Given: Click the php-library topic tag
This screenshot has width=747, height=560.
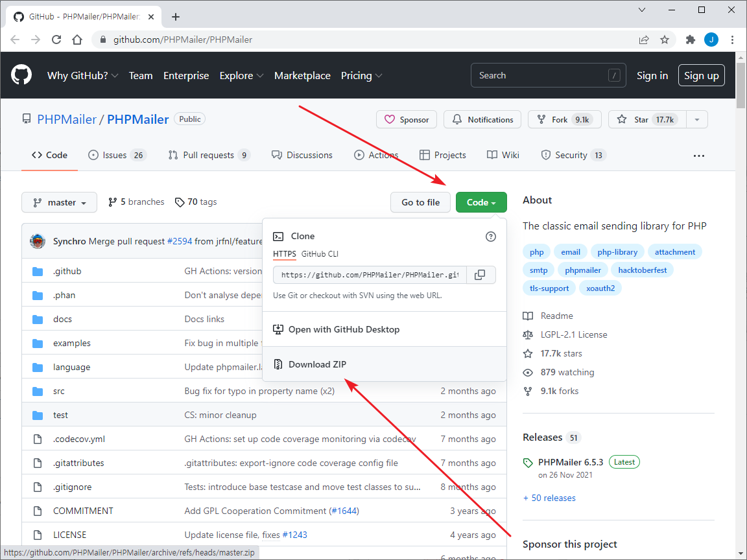Looking at the screenshot, I should (x=617, y=252).
